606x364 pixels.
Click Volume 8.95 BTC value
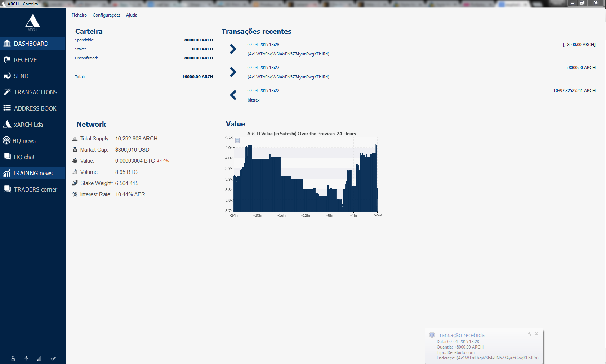[x=126, y=172]
